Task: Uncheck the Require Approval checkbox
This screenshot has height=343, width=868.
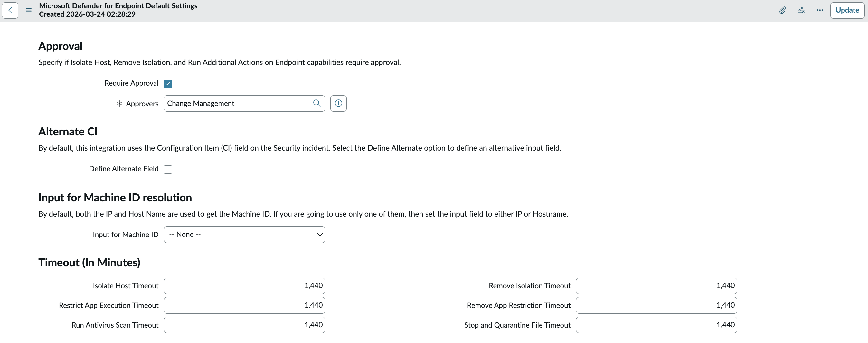Action: [168, 84]
